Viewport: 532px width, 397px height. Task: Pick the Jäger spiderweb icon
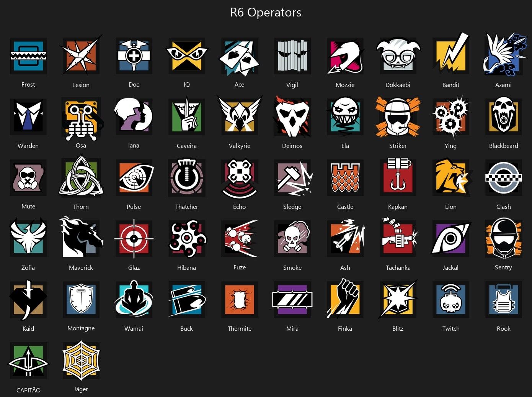click(81, 361)
